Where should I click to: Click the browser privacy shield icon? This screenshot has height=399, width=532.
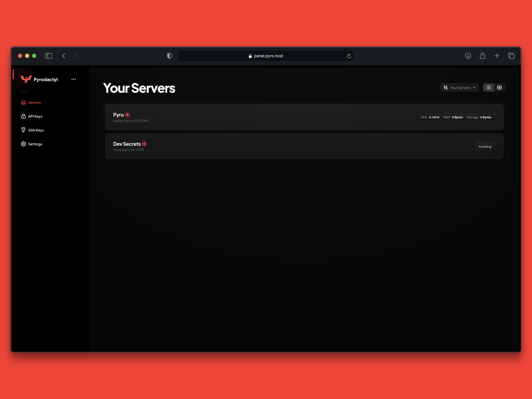coord(170,56)
